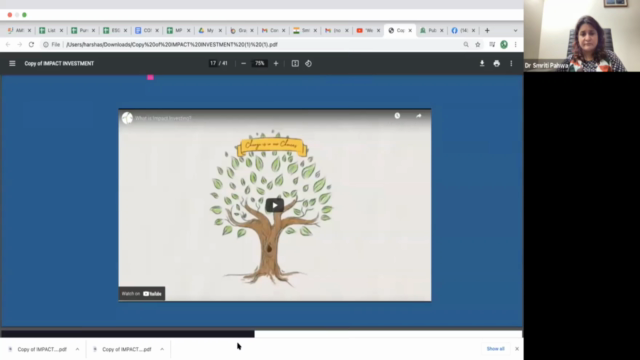The image size is (640, 360).
Task: Open PDF viewer more actions menu
Action: pyautogui.click(x=511, y=63)
